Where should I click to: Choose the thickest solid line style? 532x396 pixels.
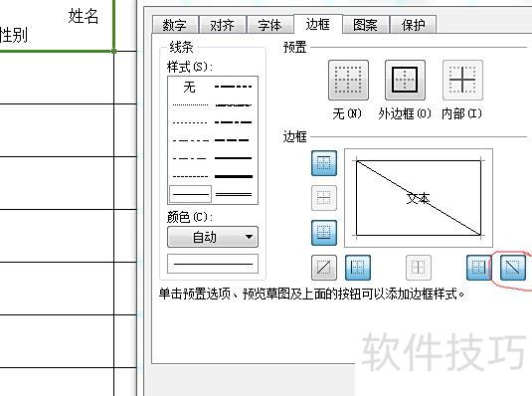tap(234, 176)
